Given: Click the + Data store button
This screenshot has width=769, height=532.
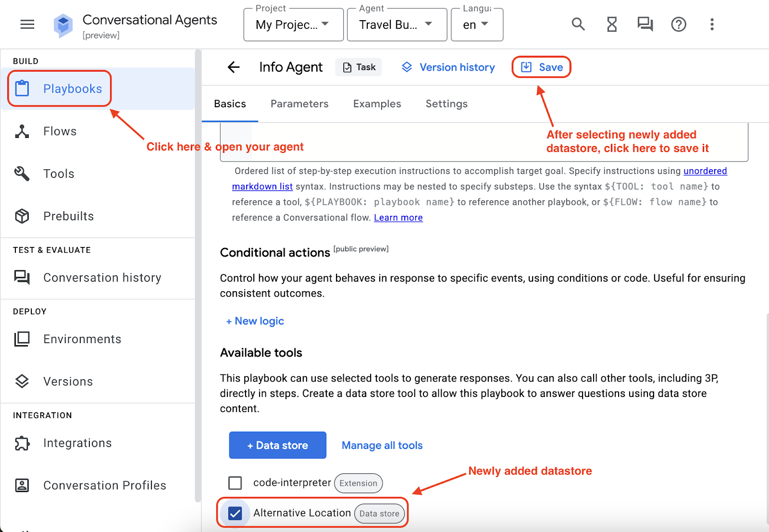Looking at the screenshot, I should [x=277, y=445].
